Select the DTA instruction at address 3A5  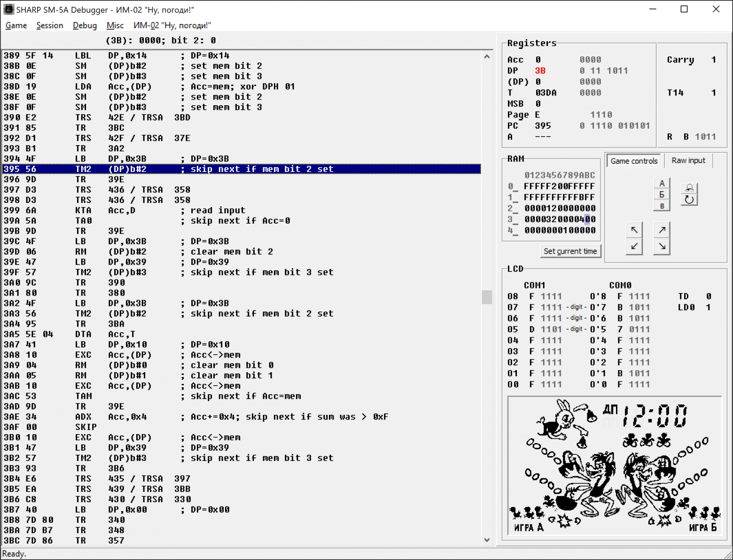(x=242, y=334)
